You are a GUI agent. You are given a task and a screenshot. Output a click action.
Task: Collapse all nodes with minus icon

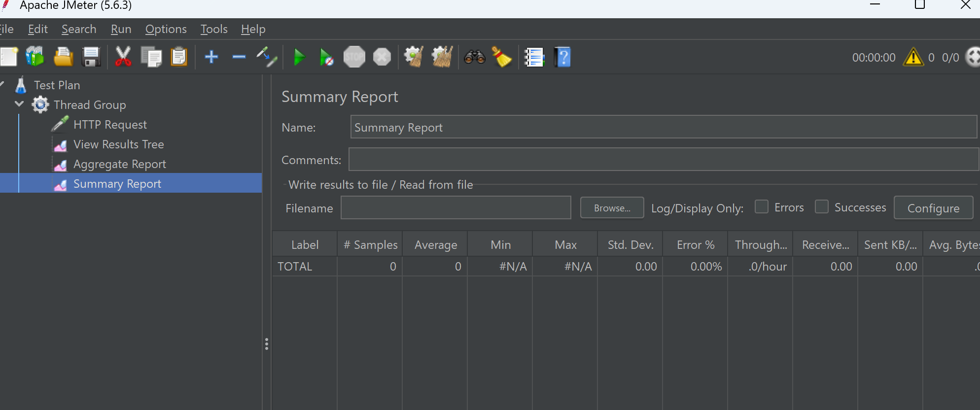coord(239,57)
